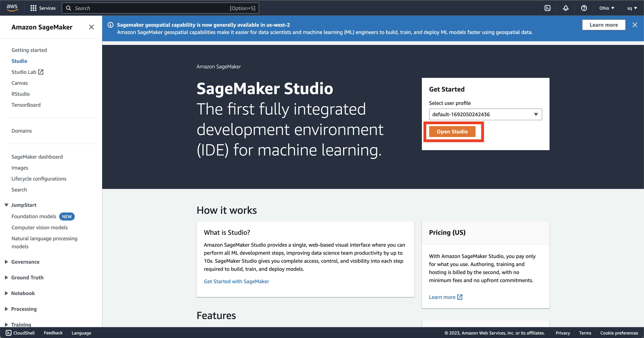The height and width of the screenshot is (338, 644).
Task: Click the notifications bell icon
Action: point(565,8)
